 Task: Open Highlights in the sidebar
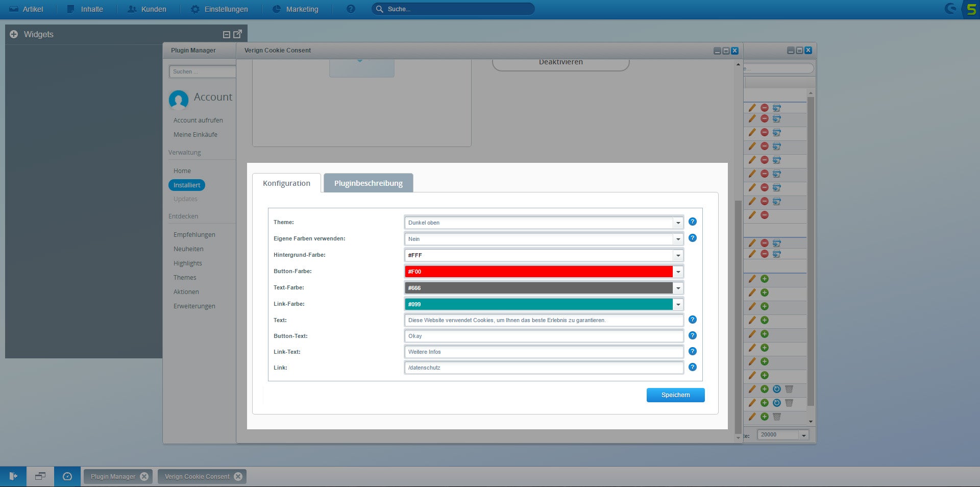tap(188, 263)
